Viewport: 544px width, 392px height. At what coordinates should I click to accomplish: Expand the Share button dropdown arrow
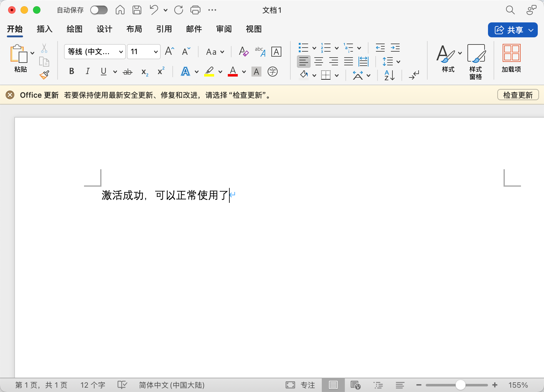click(531, 30)
